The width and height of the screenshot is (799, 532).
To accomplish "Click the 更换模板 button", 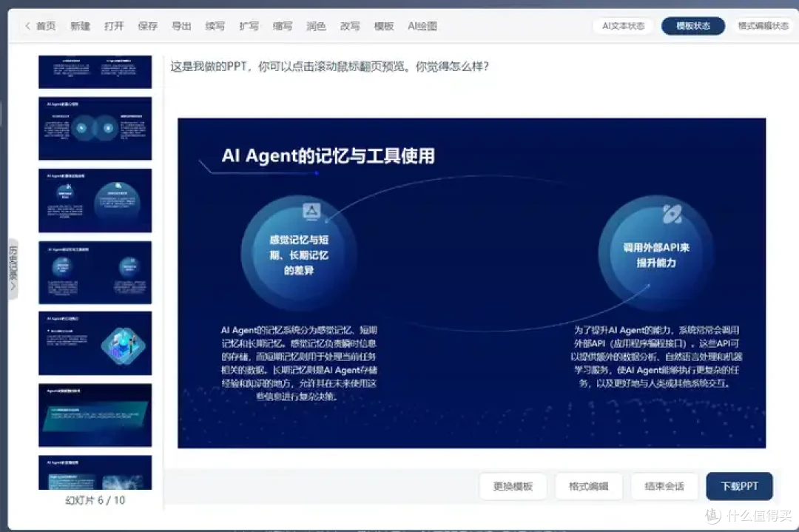I will click(513, 486).
